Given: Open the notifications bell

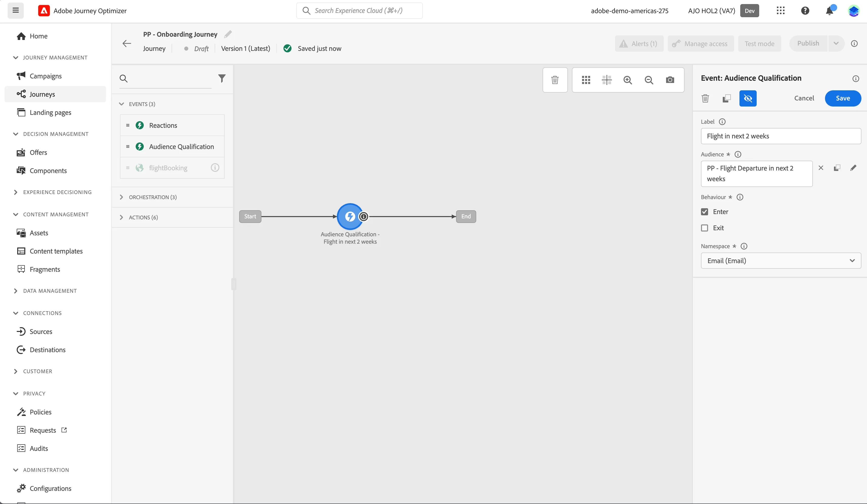Looking at the screenshot, I should (830, 11).
